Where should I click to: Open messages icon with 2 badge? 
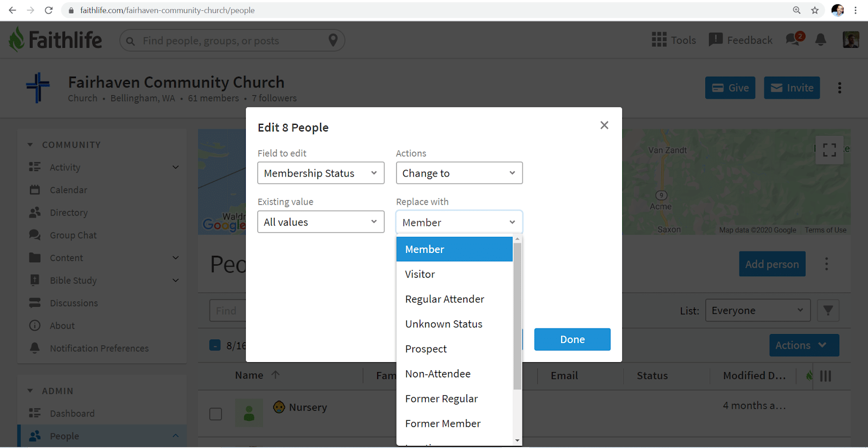click(795, 39)
